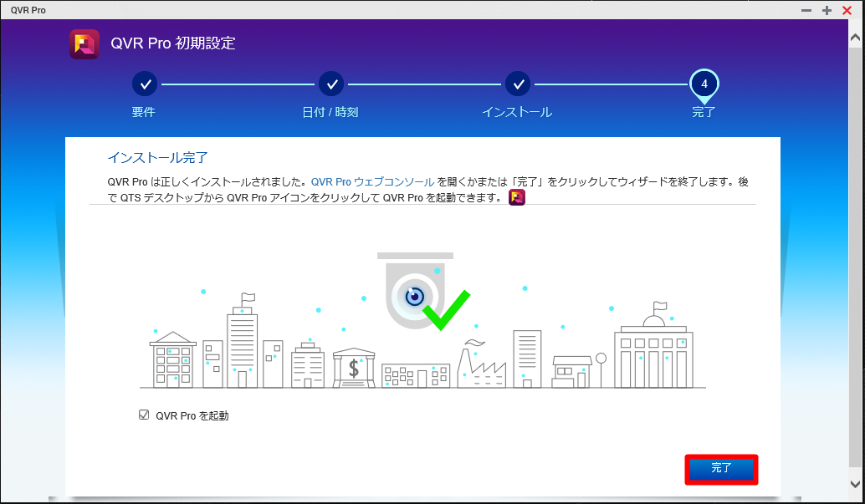Click the scroll down arrow
Viewport: 865px width, 504px height.
[856, 484]
